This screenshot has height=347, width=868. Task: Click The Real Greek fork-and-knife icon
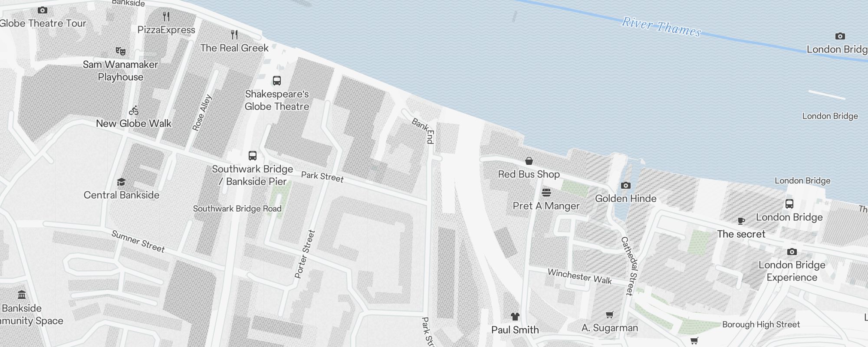coord(234,35)
